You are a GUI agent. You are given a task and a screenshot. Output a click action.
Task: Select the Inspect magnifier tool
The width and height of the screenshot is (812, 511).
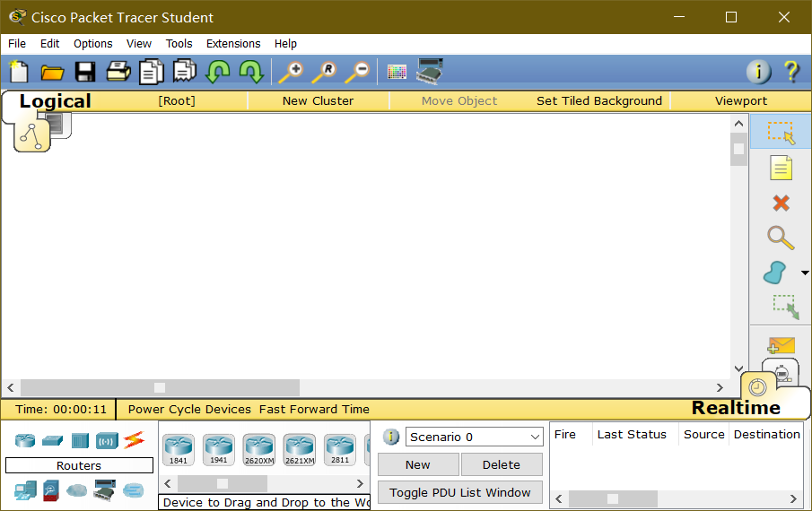[x=781, y=238]
